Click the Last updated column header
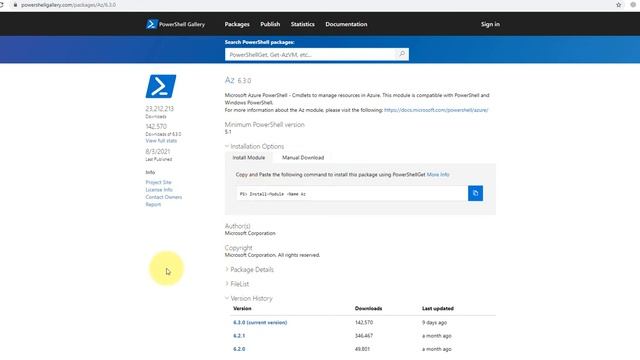The height and width of the screenshot is (360, 640). coord(438,308)
